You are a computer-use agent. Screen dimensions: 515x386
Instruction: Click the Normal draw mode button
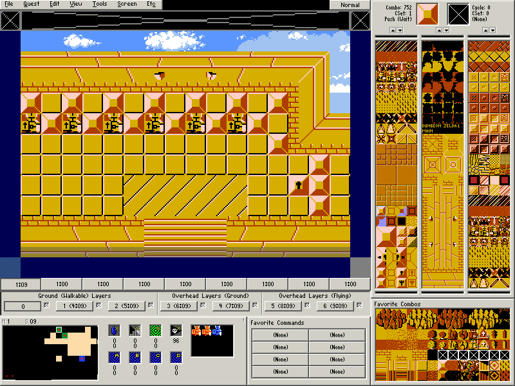(350, 5)
